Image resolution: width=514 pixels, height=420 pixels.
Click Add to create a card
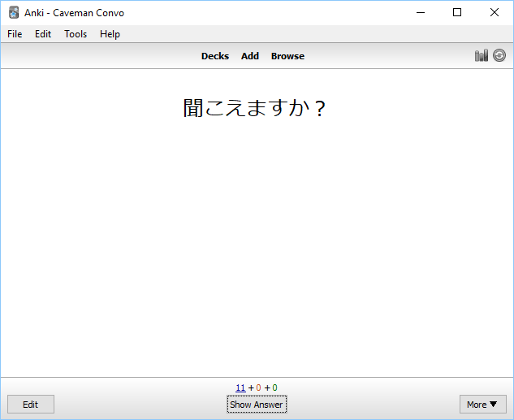click(250, 56)
